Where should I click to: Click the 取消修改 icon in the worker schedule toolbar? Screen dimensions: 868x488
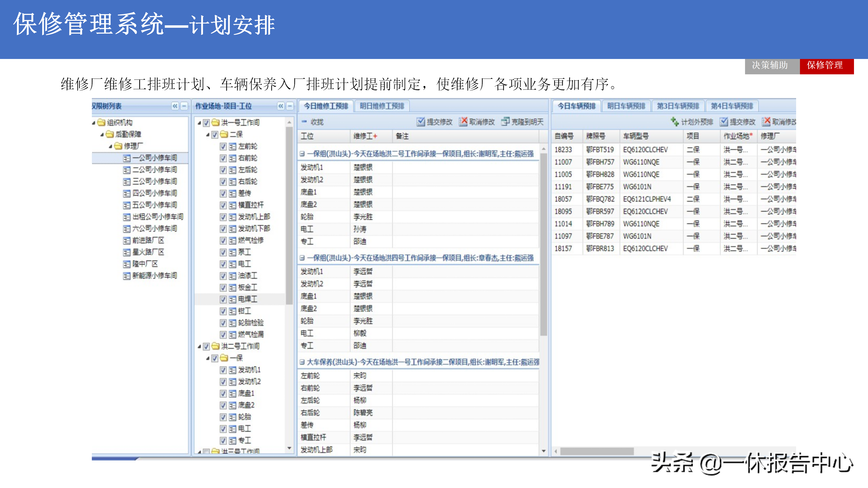[x=463, y=122]
